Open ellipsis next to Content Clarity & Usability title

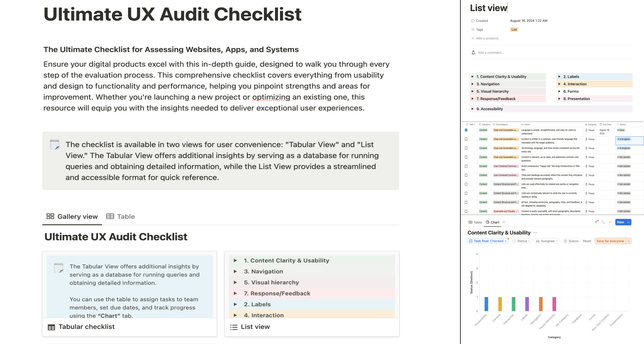pos(535,233)
